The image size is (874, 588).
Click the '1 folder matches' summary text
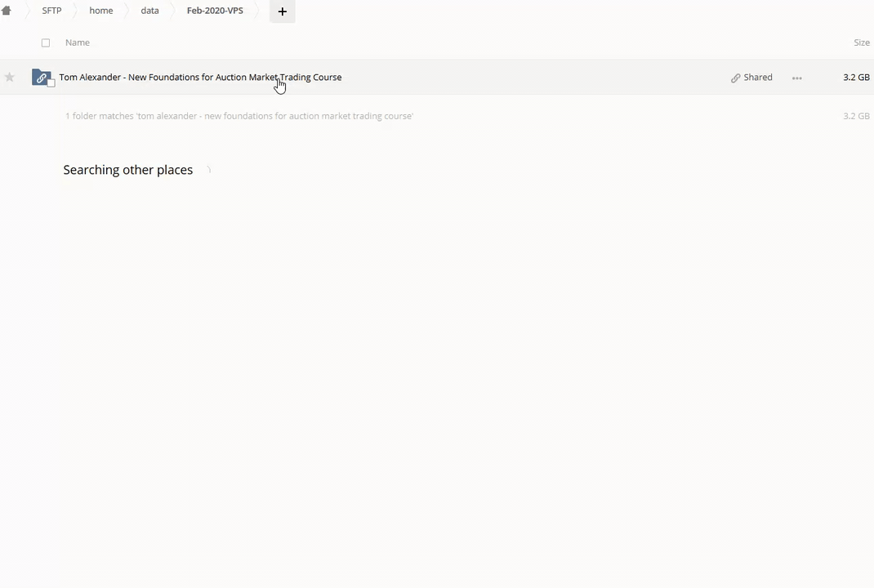click(x=239, y=116)
